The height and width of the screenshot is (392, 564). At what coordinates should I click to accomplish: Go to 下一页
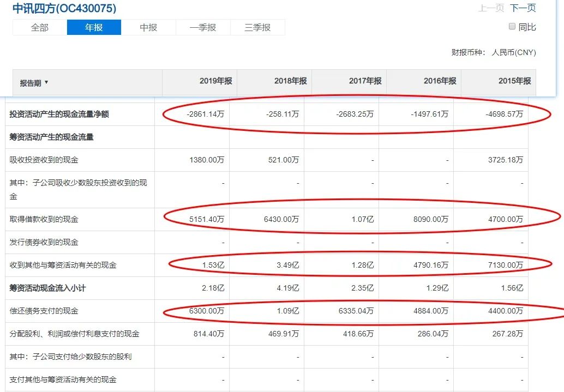point(523,8)
